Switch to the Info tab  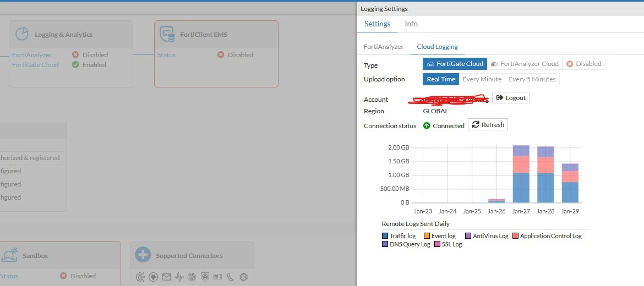411,24
